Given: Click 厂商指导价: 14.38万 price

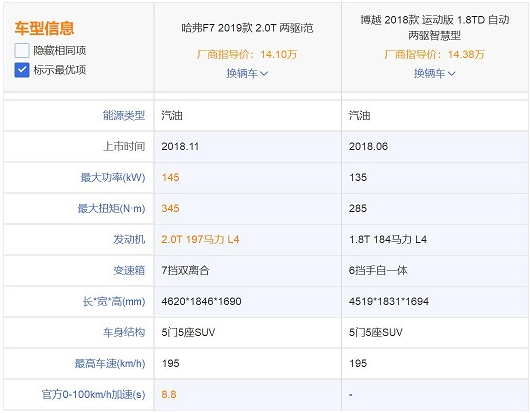Looking at the screenshot, I should point(434,54).
